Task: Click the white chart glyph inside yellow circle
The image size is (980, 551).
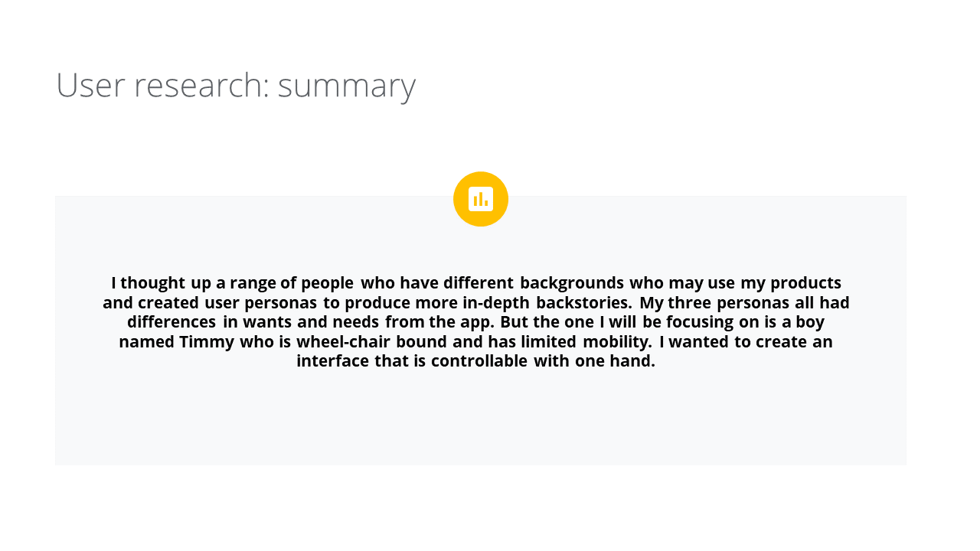Action: click(481, 199)
